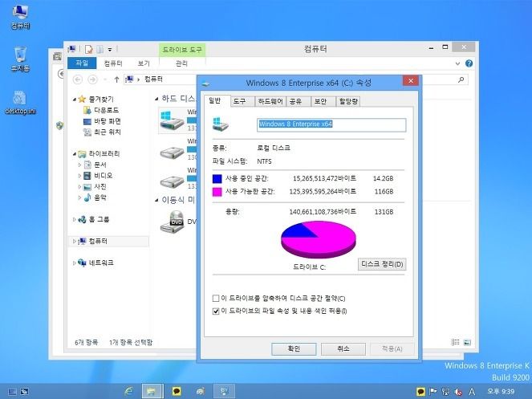The width and height of the screenshot is (532, 399).
Task: Open the 파일 ribbon tab
Action: tap(82, 63)
